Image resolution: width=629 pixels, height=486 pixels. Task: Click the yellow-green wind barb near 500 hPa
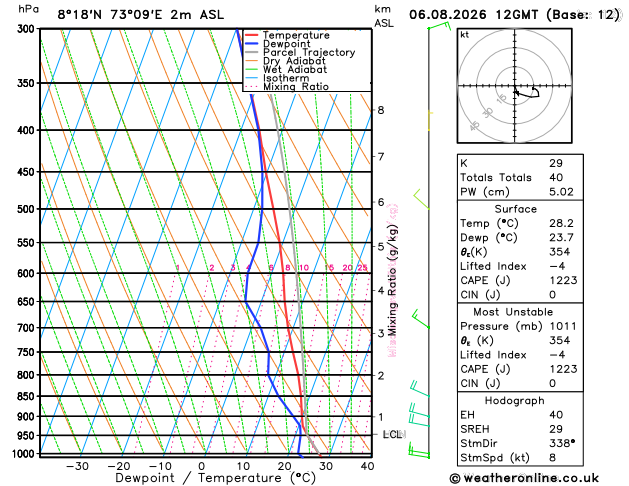click(x=421, y=199)
